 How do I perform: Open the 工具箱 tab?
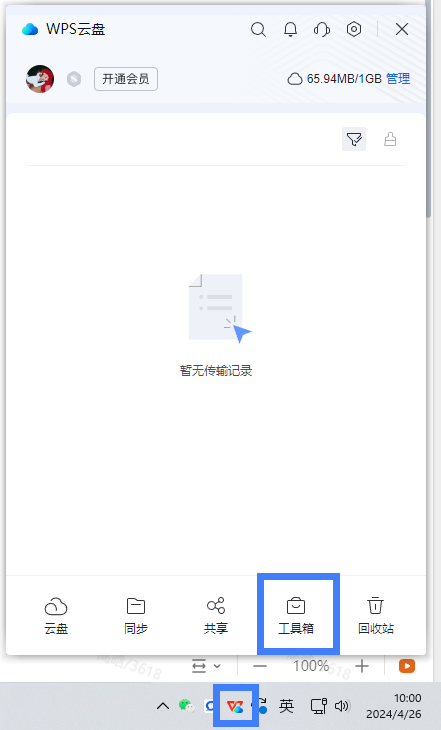296,615
